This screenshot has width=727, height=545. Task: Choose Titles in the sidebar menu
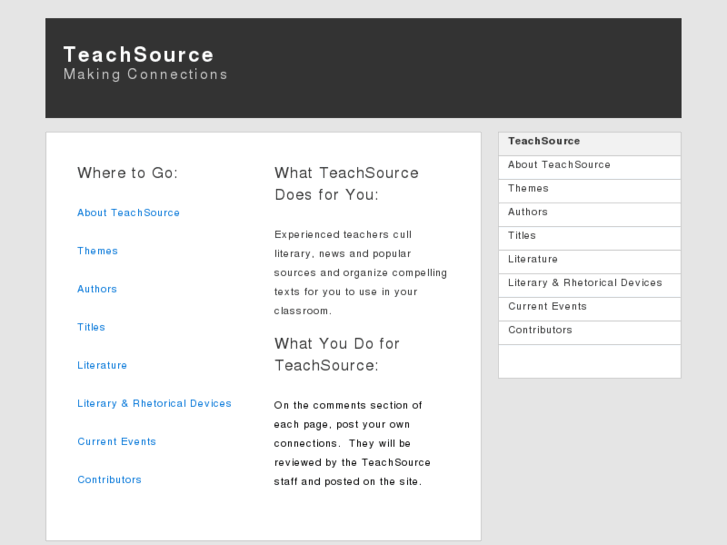pos(590,238)
